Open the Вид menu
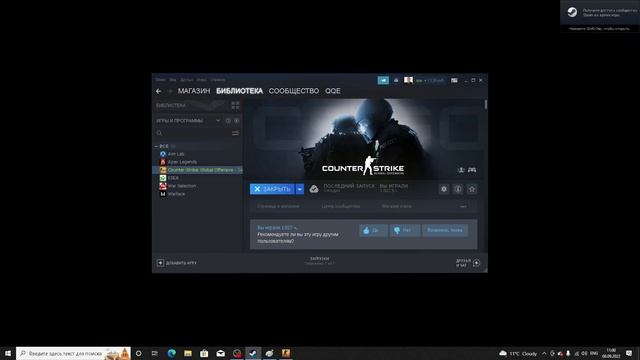The width and height of the screenshot is (640, 360). pos(173,80)
